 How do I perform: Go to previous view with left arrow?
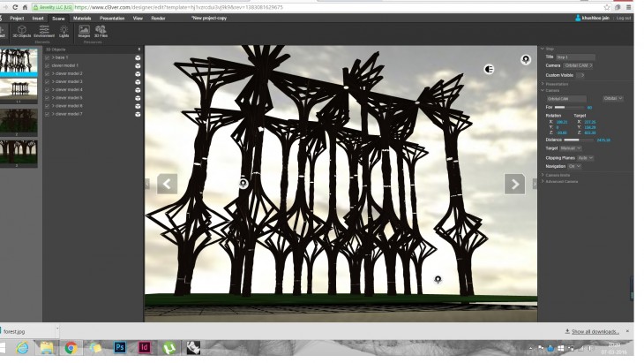tap(167, 184)
